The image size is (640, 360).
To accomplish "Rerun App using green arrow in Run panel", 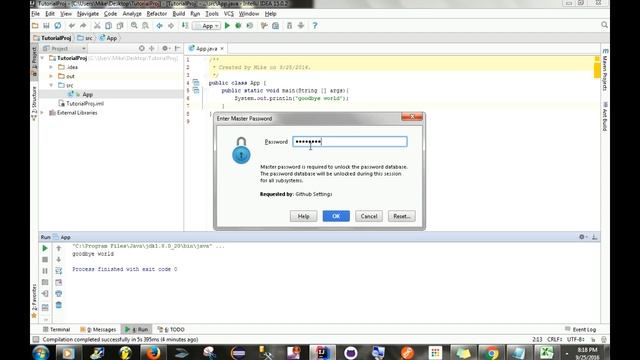I will 45,248.
